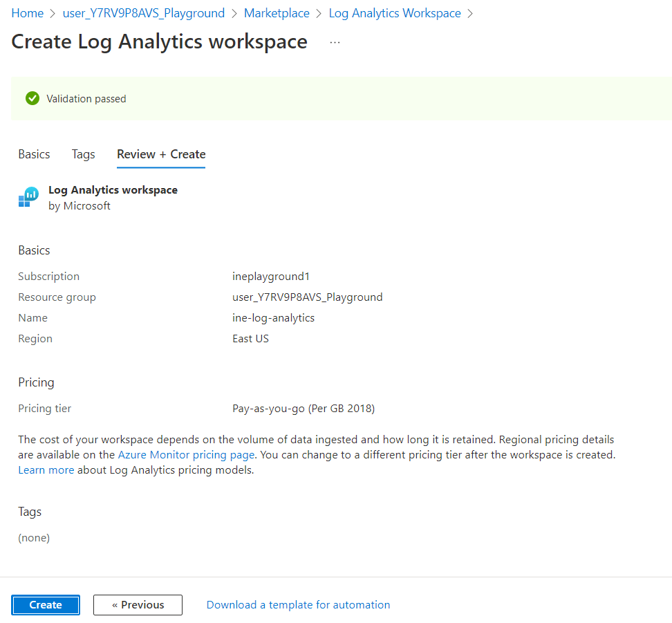Go back with the Previous button
This screenshot has width=672, height=623.
[138, 604]
